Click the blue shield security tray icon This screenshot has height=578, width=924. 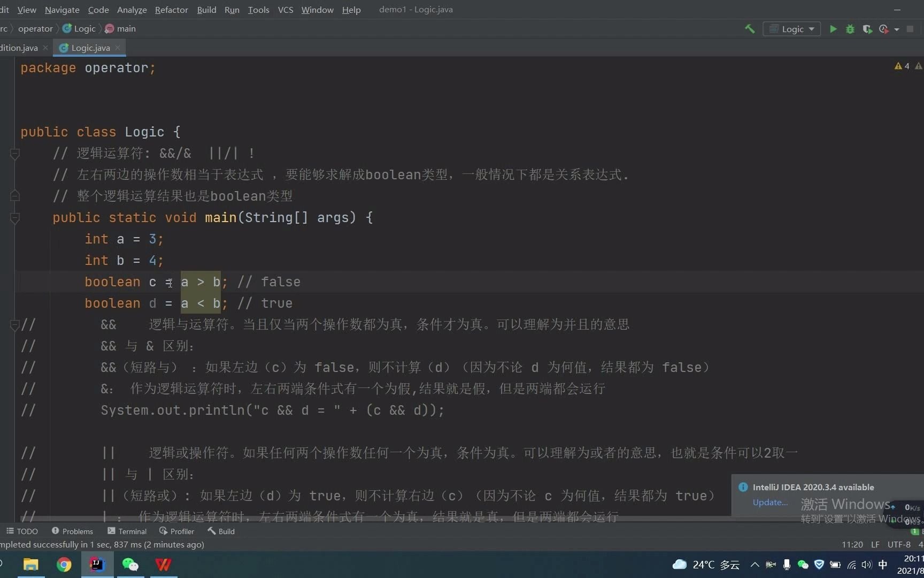819,565
